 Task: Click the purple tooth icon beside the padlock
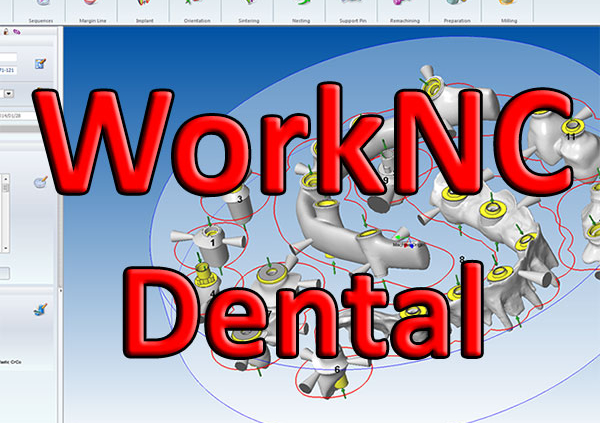16,32
